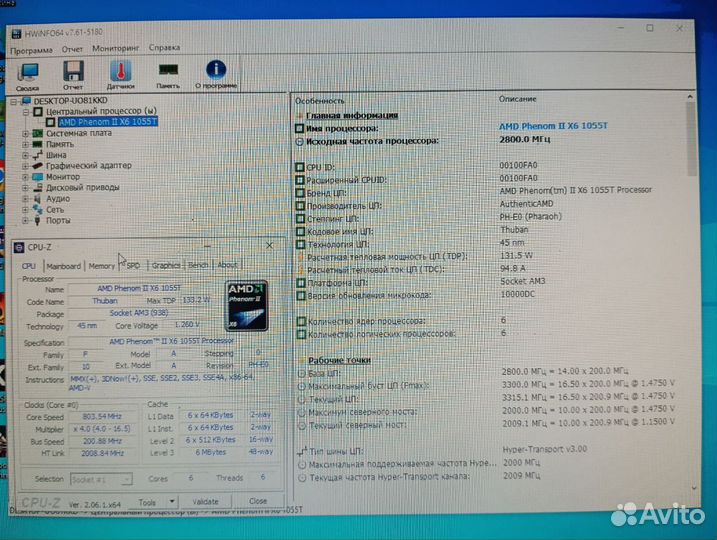Collapse the DESKTOP-UO81KKD root node

point(14,101)
